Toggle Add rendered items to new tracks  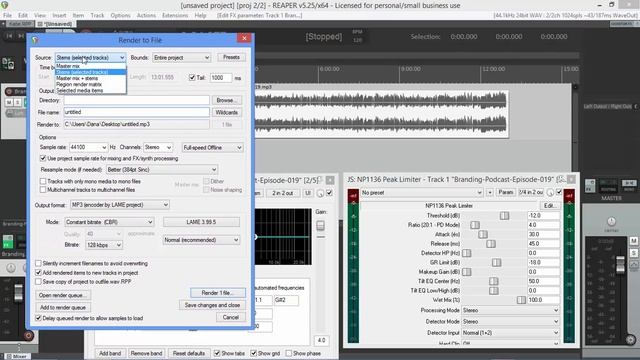tap(38, 272)
